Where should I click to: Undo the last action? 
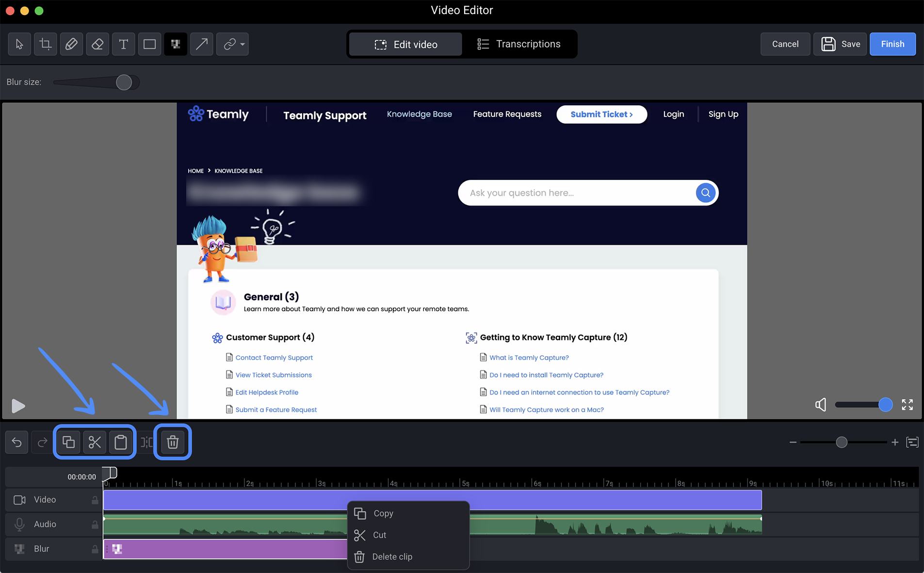tap(17, 442)
